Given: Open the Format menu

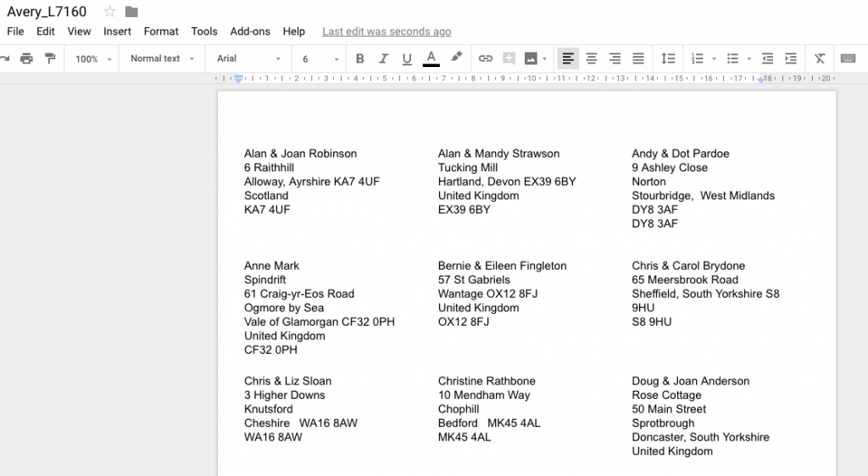Looking at the screenshot, I should [x=161, y=31].
